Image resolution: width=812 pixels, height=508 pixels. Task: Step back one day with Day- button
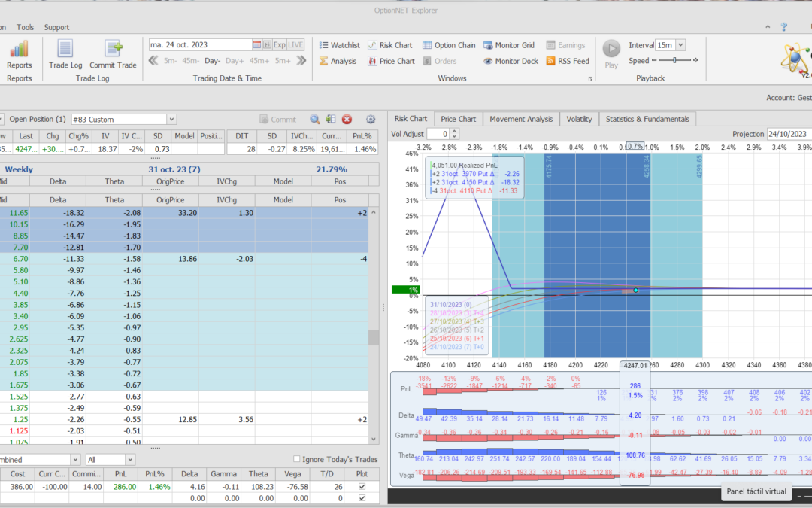coord(212,61)
